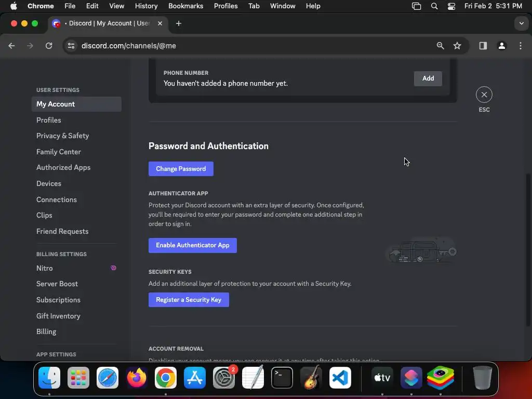The height and width of the screenshot is (399, 532).
Task: Open Subscriptions settings
Action: [x=76, y=300]
